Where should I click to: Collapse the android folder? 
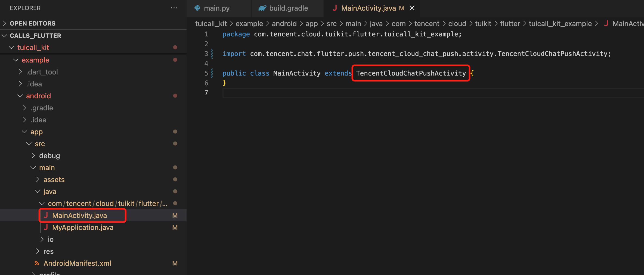point(20,96)
